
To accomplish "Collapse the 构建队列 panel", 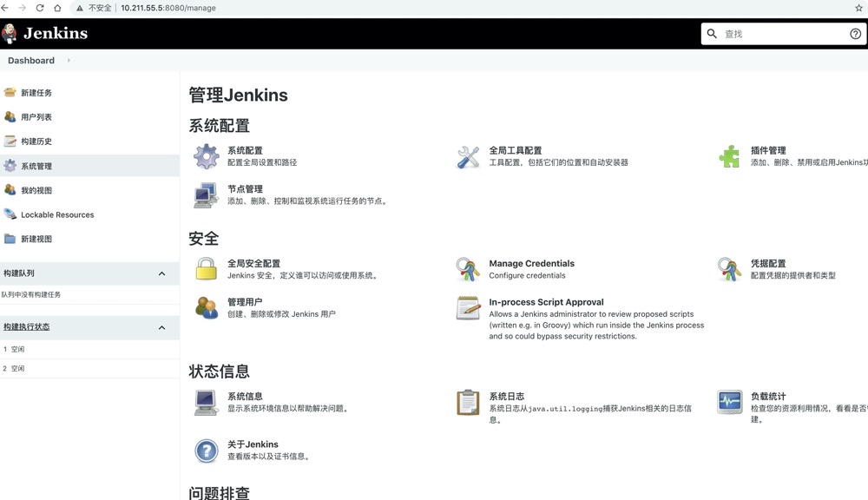I will tap(161, 273).
